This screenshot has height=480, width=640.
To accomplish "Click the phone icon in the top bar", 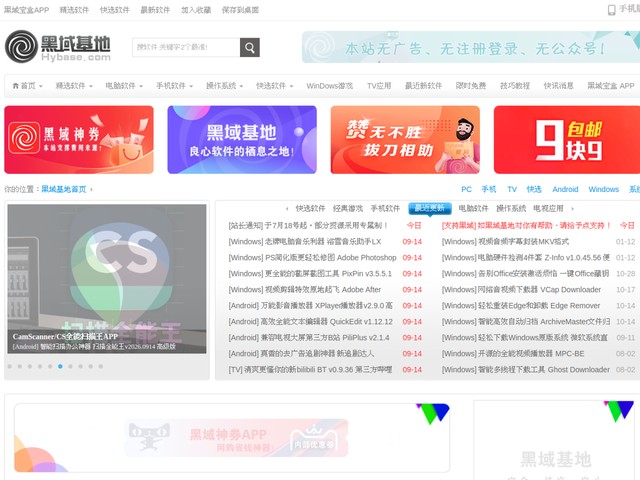I will (x=611, y=10).
